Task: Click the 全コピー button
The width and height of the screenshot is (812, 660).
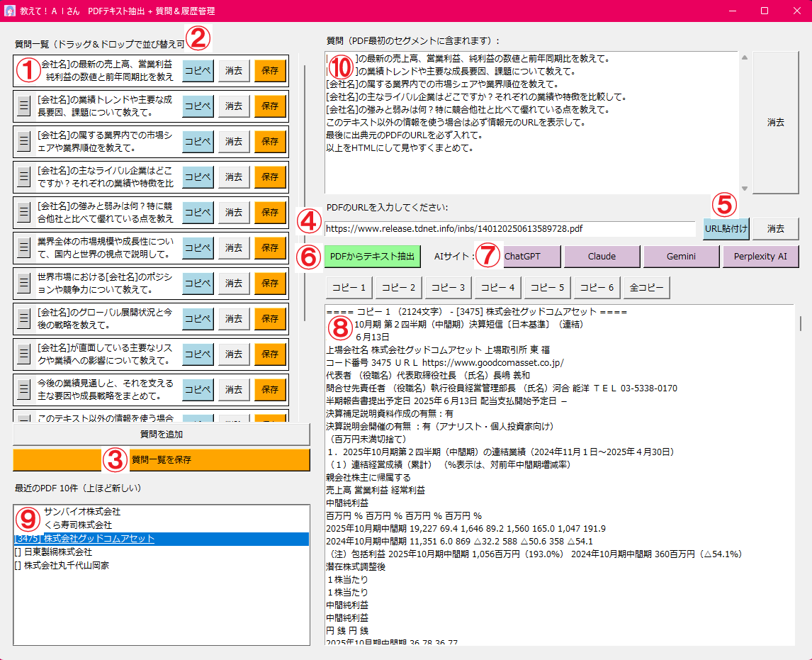Action: click(647, 288)
